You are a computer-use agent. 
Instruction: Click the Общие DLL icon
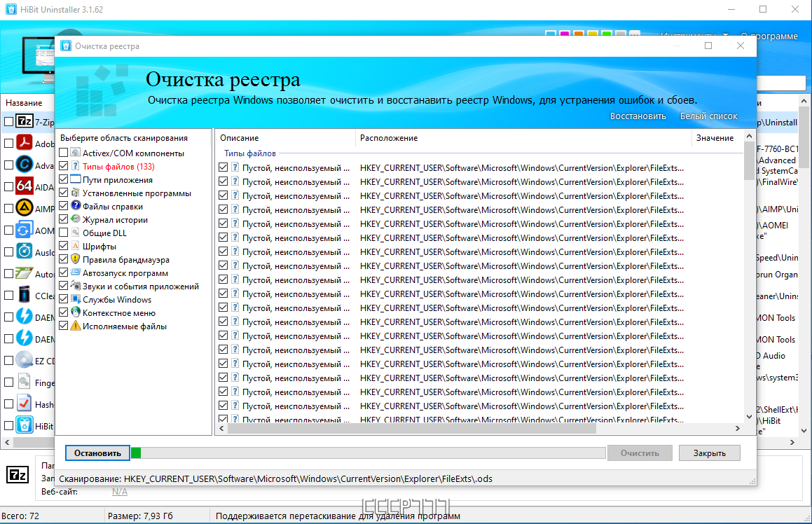coord(76,233)
